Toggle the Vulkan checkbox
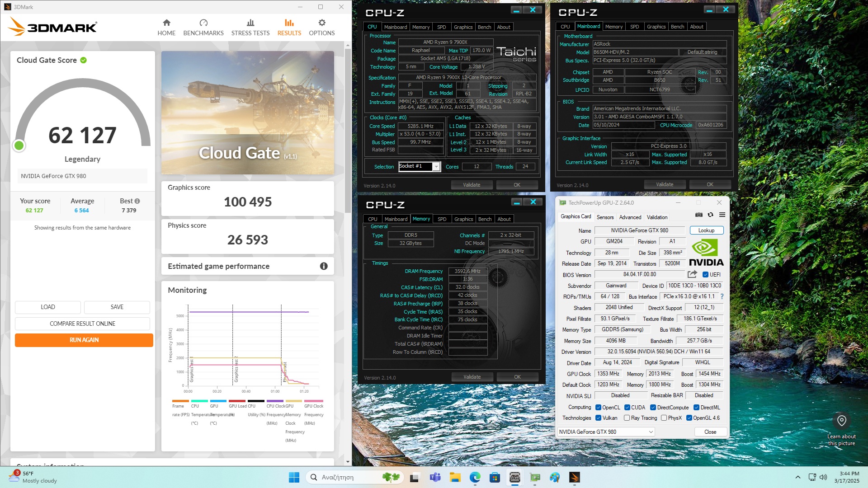868x488 pixels. tap(598, 418)
